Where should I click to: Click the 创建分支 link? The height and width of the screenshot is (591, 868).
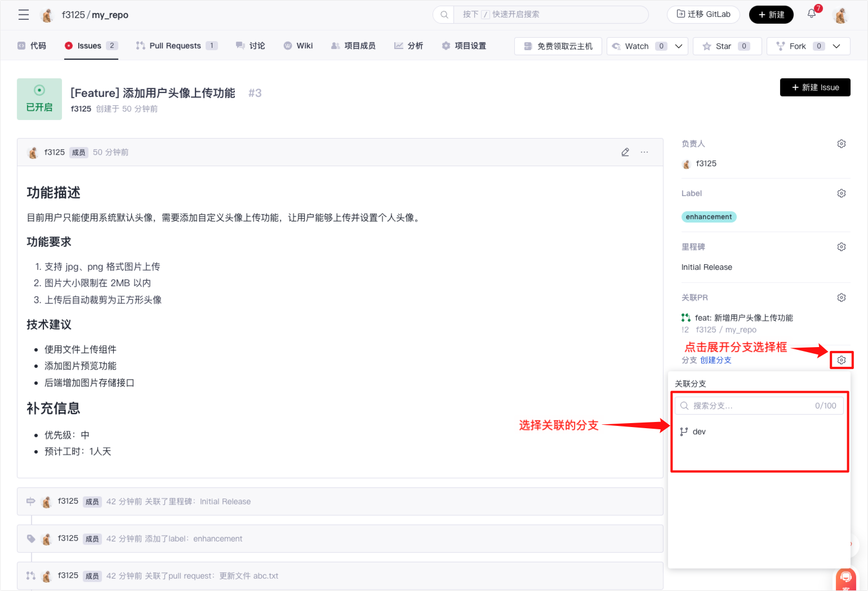click(x=715, y=360)
